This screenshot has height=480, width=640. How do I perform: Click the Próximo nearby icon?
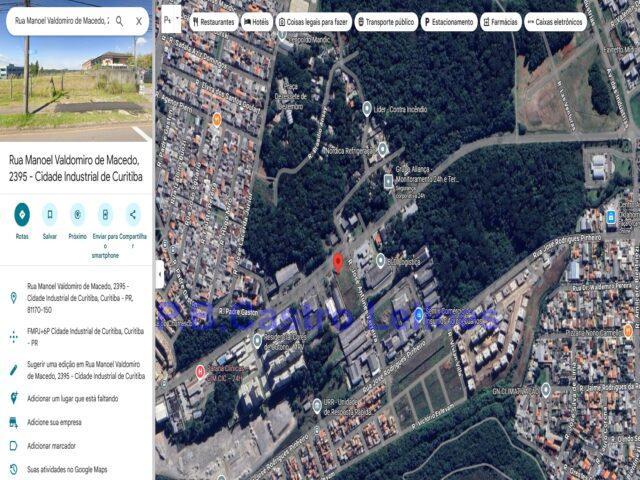pos(78,214)
